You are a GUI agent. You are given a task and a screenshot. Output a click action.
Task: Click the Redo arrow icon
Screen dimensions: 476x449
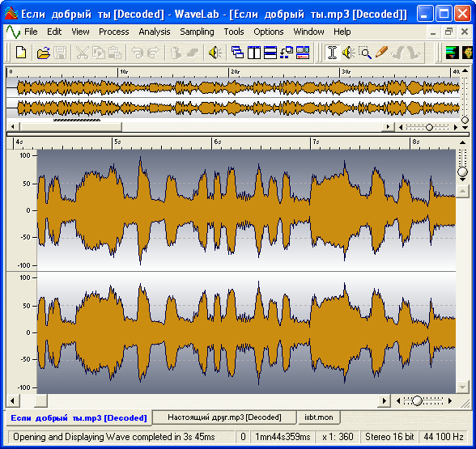point(153,53)
